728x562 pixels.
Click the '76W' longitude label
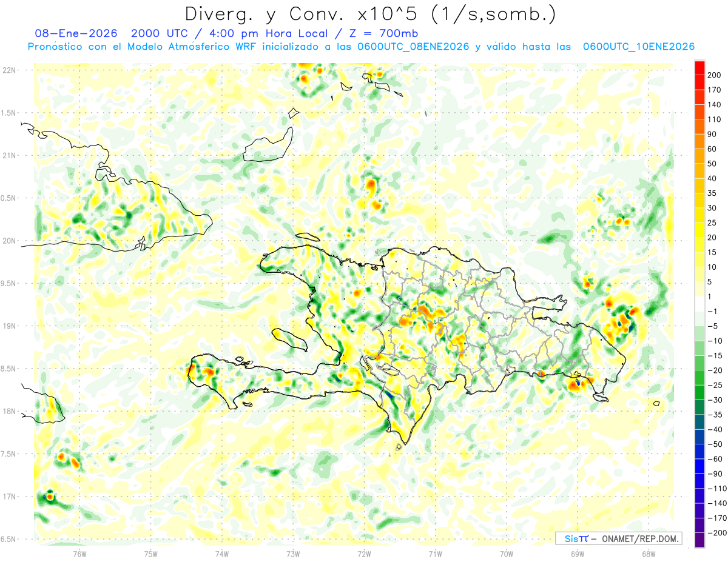tap(79, 554)
